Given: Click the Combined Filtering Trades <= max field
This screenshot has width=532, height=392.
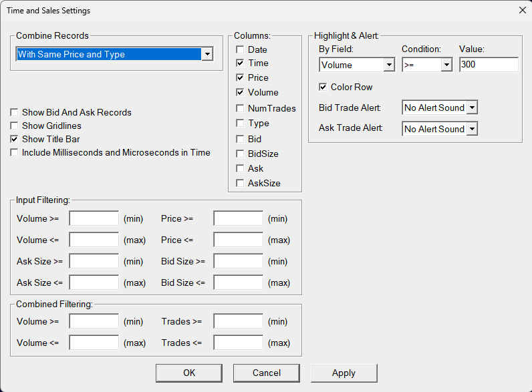Looking at the screenshot, I should (x=238, y=343).
